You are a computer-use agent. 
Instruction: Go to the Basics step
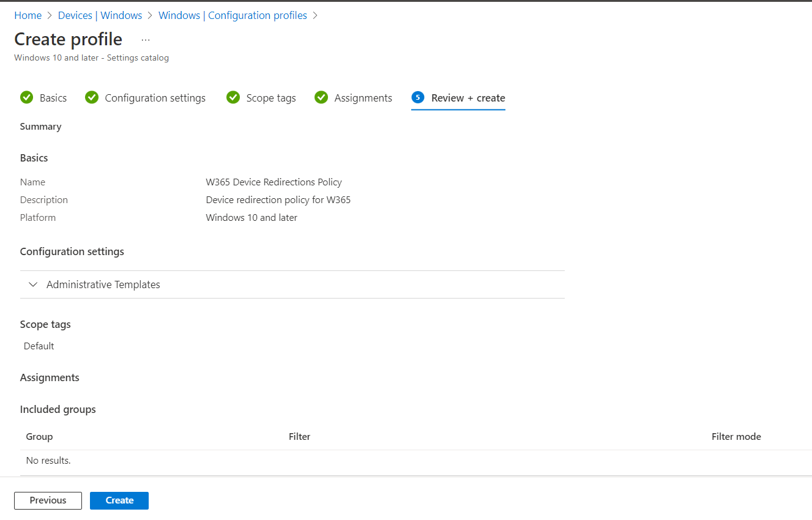click(x=53, y=98)
